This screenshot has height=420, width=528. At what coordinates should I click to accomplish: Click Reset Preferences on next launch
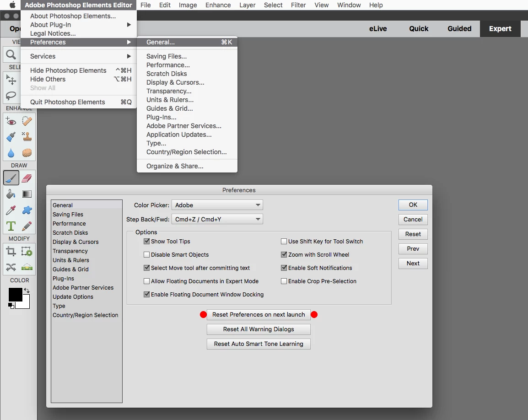coord(259,315)
